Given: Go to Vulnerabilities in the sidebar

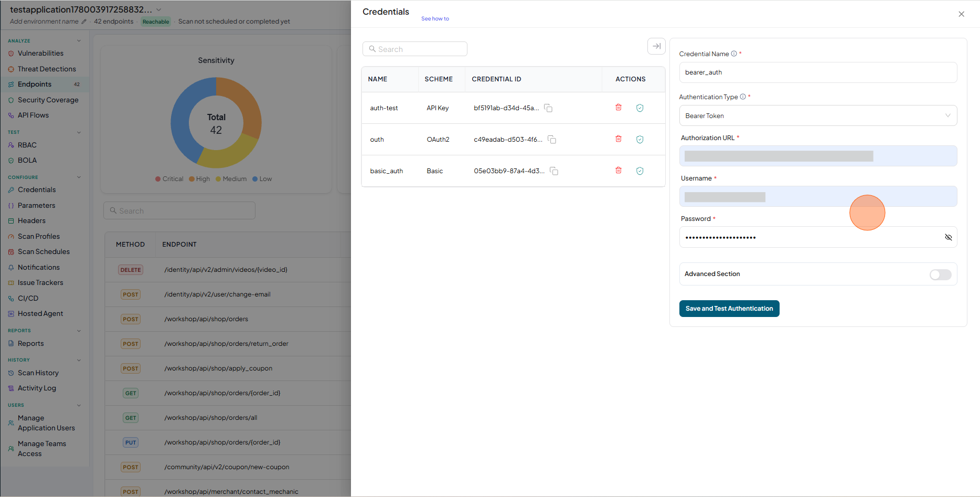Looking at the screenshot, I should pos(40,53).
